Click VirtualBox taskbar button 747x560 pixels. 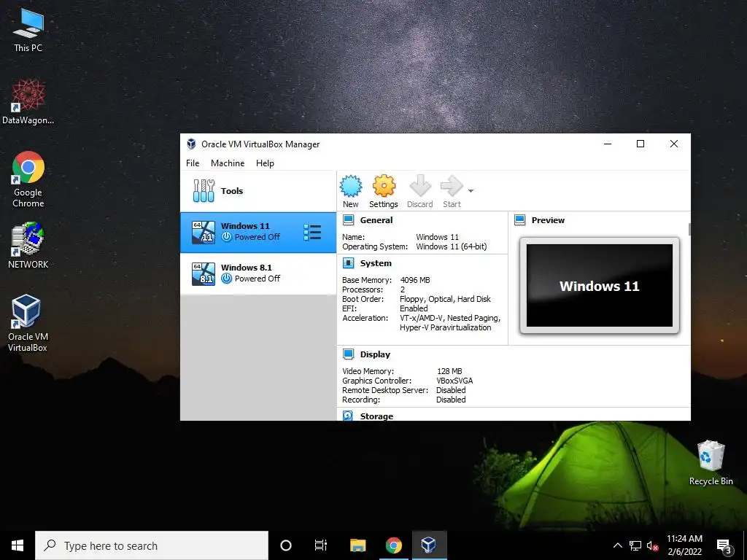[428, 545]
